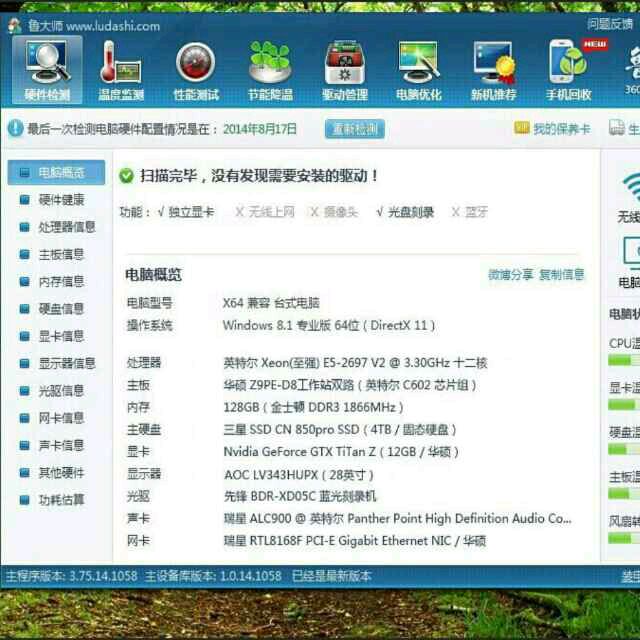Click the 128GB 金士顿 DDR3 memory value
Screen dimensions: 640x640
[313, 407]
